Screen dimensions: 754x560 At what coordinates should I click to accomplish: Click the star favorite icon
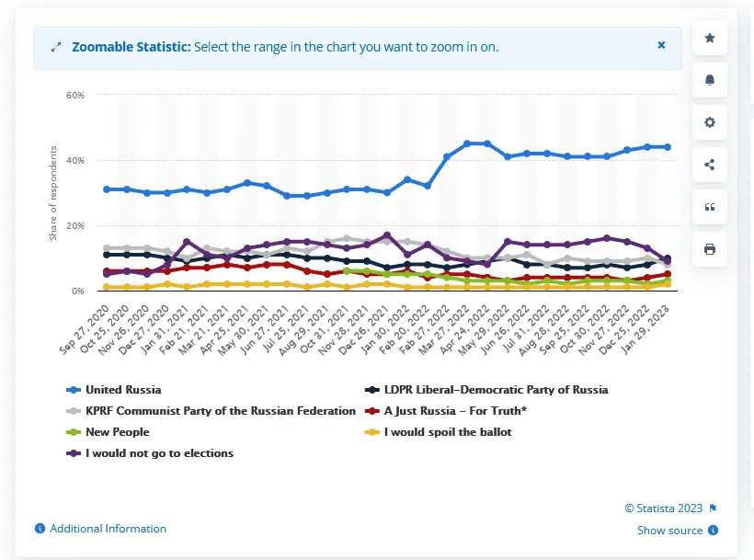click(x=709, y=38)
